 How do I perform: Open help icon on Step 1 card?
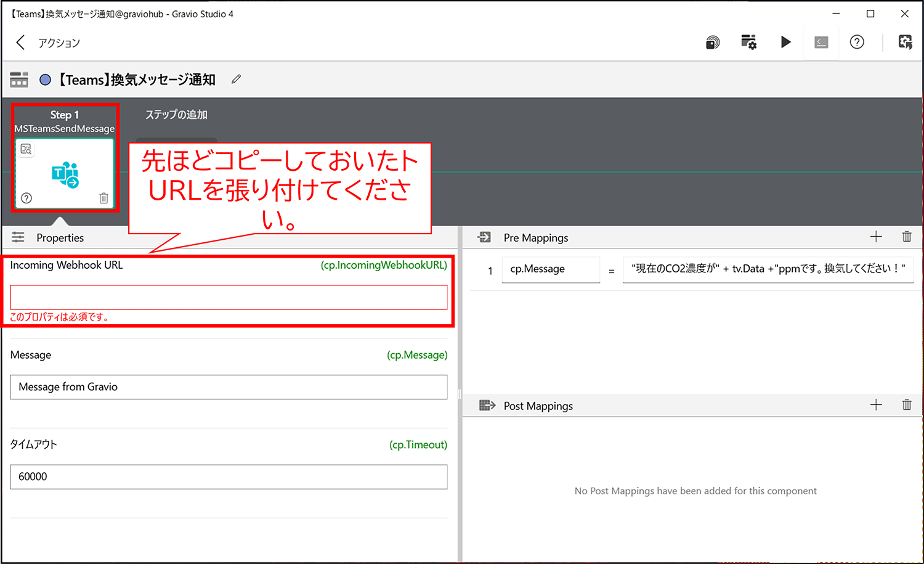pyautogui.click(x=26, y=198)
